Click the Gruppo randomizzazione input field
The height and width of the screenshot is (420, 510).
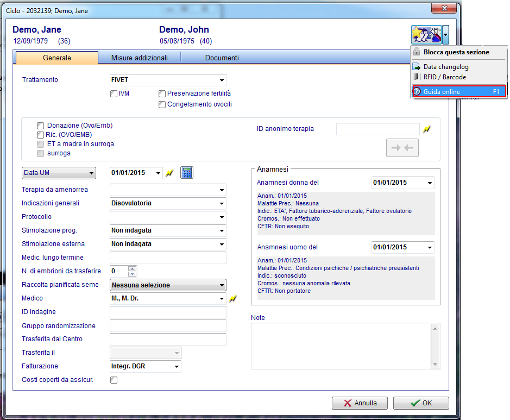click(168, 326)
